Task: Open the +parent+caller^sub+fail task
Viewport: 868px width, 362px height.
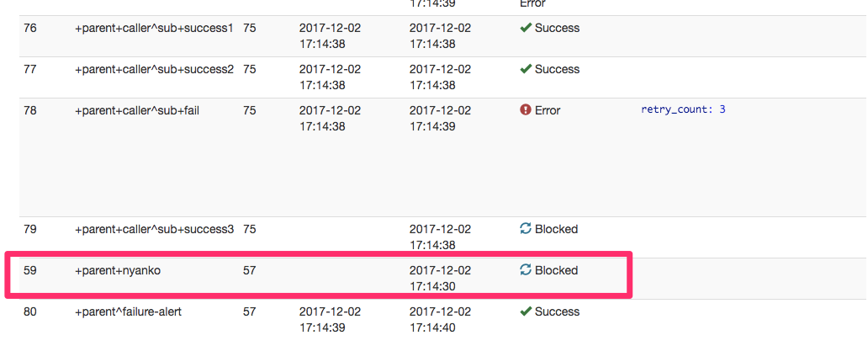Action: click(x=137, y=110)
